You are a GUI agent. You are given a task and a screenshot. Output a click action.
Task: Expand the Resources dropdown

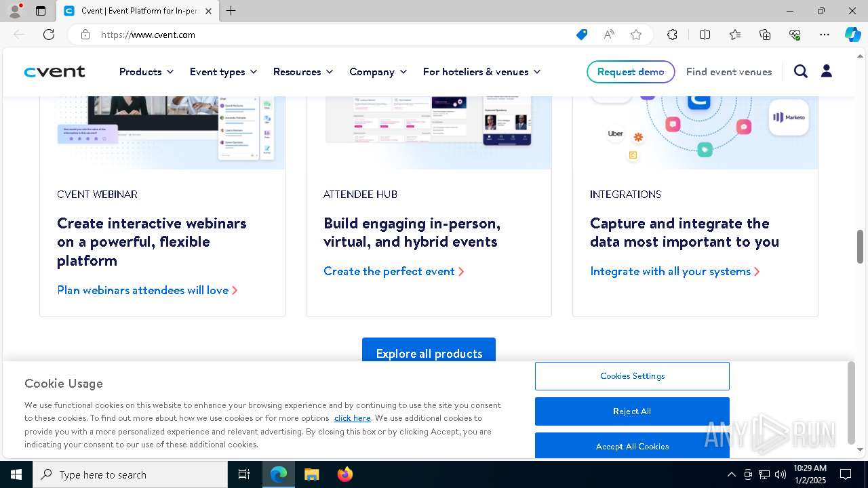[303, 72]
